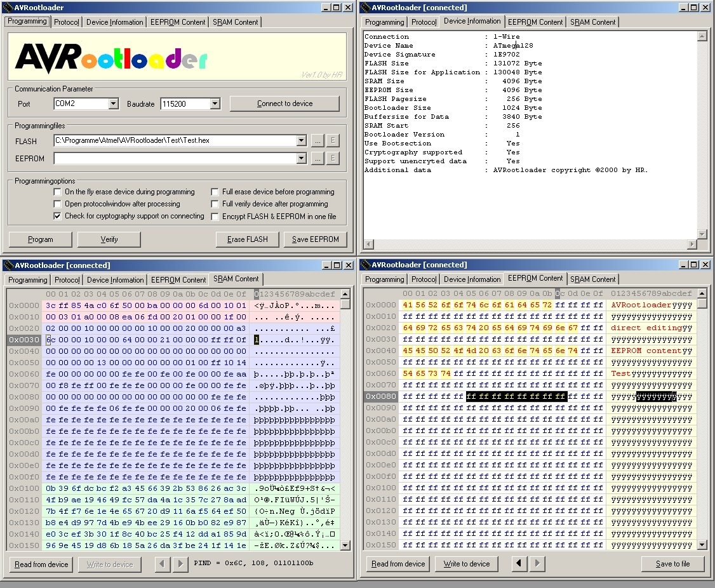
Task: Expand the FLASH file path dropdown
Action: pyautogui.click(x=301, y=140)
